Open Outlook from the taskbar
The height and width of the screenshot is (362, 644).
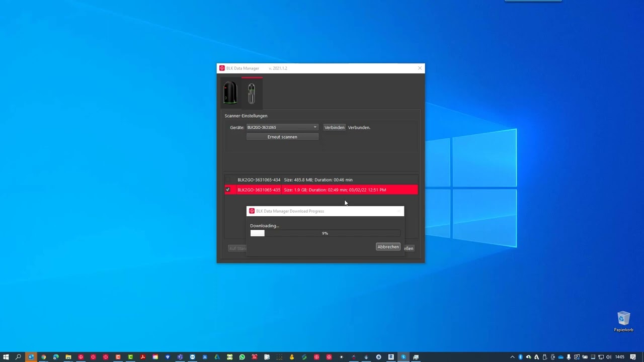click(x=31, y=357)
